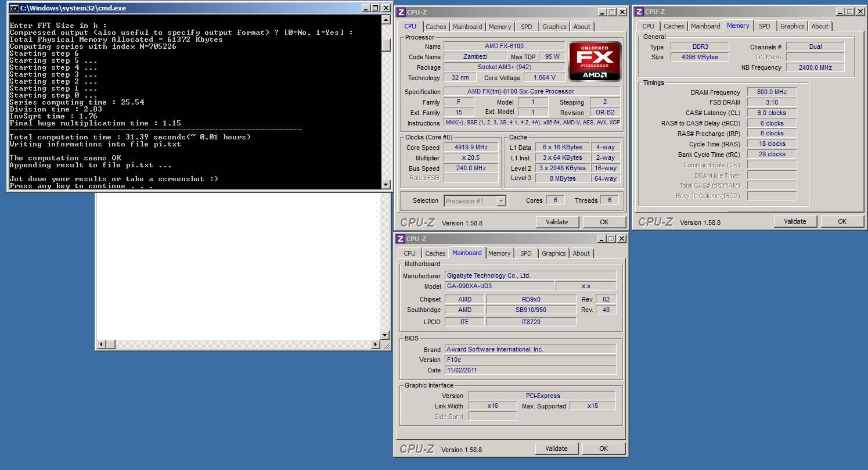Click the processor Name field AMD FX-6100
Viewport: 868px width, 470px height.
pos(504,46)
